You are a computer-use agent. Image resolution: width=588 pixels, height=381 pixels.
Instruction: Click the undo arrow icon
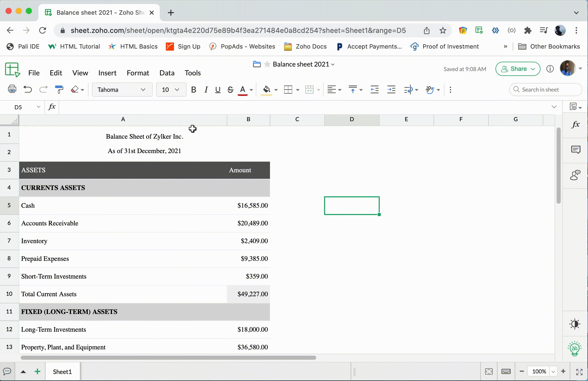28,90
